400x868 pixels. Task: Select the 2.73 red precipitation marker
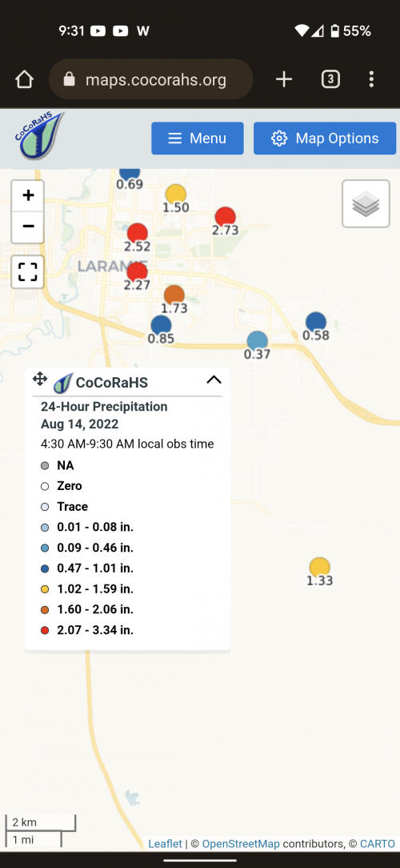click(225, 218)
